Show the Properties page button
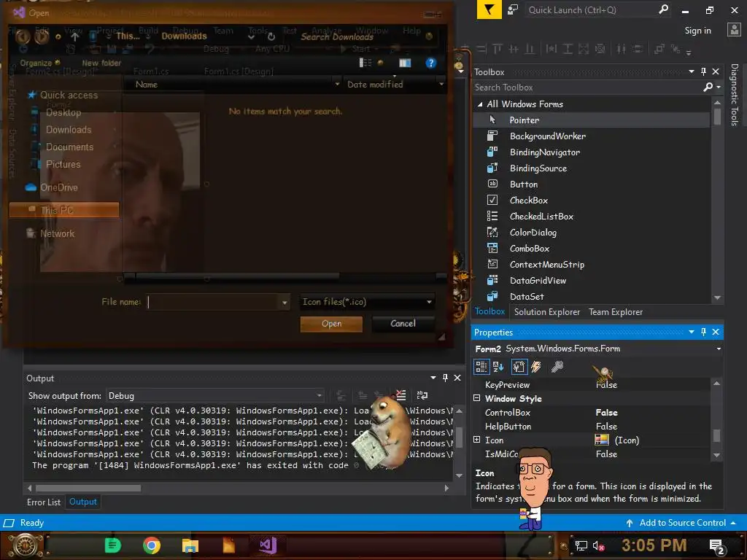747x560 pixels. 519,367
